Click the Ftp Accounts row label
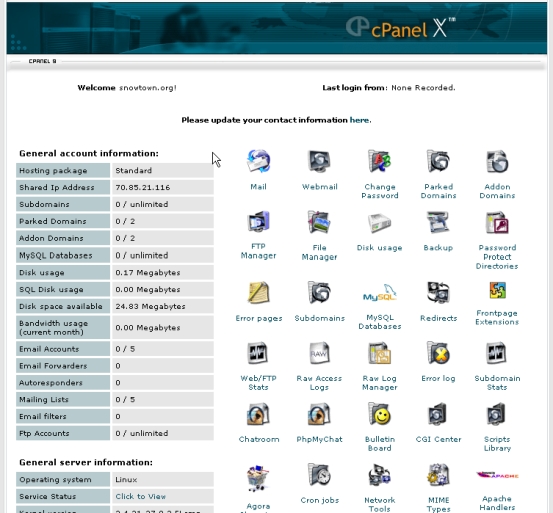This screenshot has height=513, width=553. tap(44, 433)
